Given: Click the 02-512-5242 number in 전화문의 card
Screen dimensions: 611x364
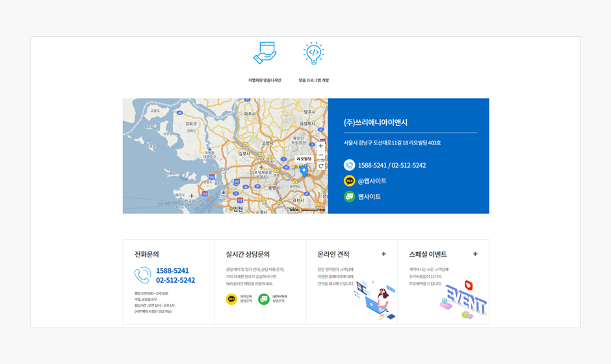Looking at the screenshot, I should pos(175,280).
